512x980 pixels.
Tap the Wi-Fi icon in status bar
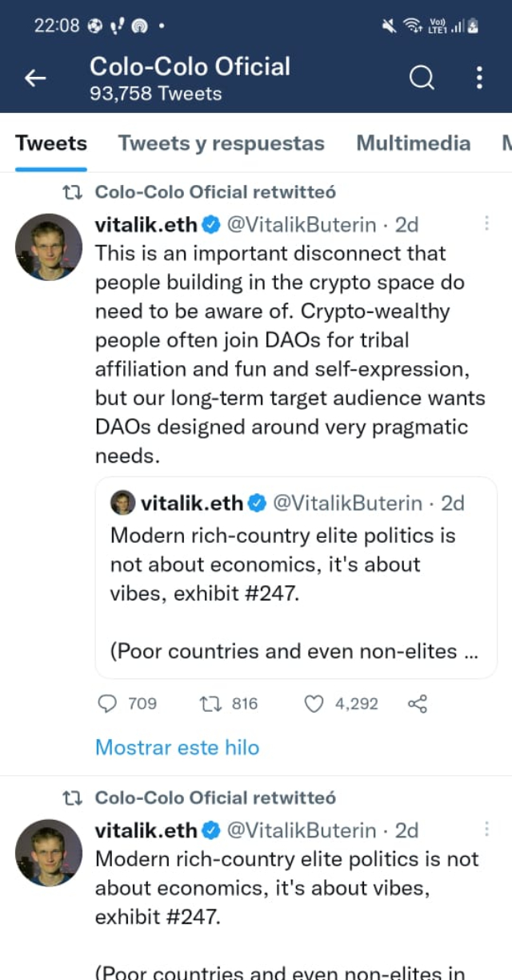[413, 26]
